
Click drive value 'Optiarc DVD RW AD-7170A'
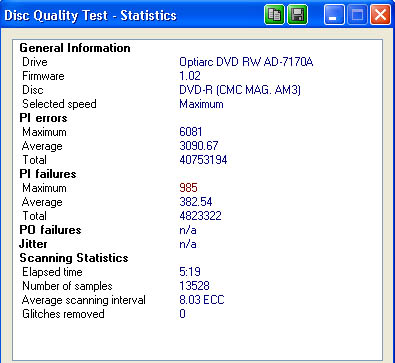[x=246, y=62]
